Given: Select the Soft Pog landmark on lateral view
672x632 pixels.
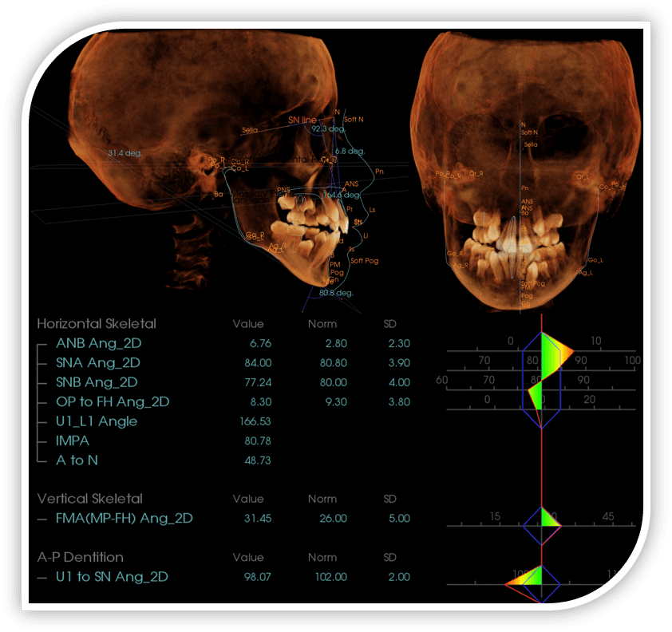Looking at the screenshot, I should click(364, 261).
